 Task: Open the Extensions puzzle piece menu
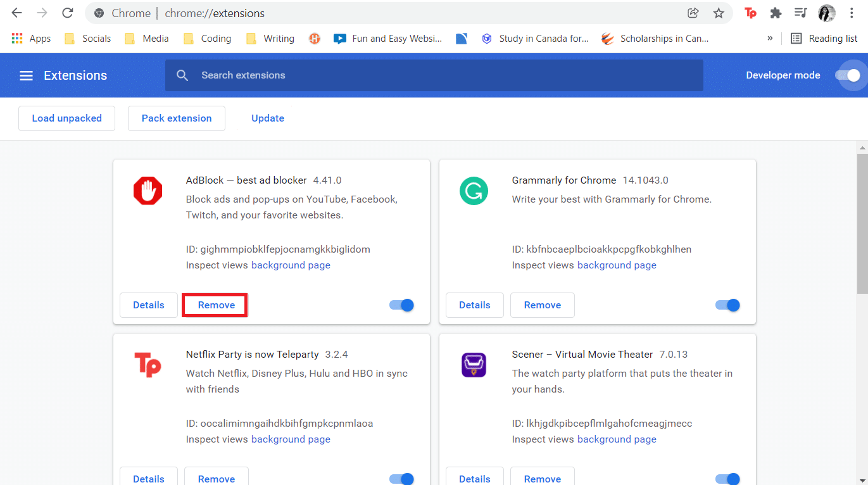click(x=776, y=13)
